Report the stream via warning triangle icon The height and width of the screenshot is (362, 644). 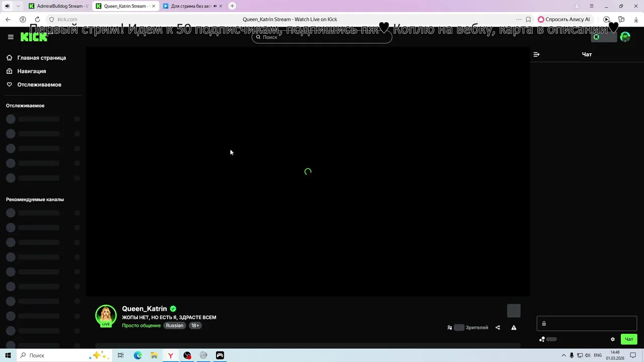(x=514, y=327)
